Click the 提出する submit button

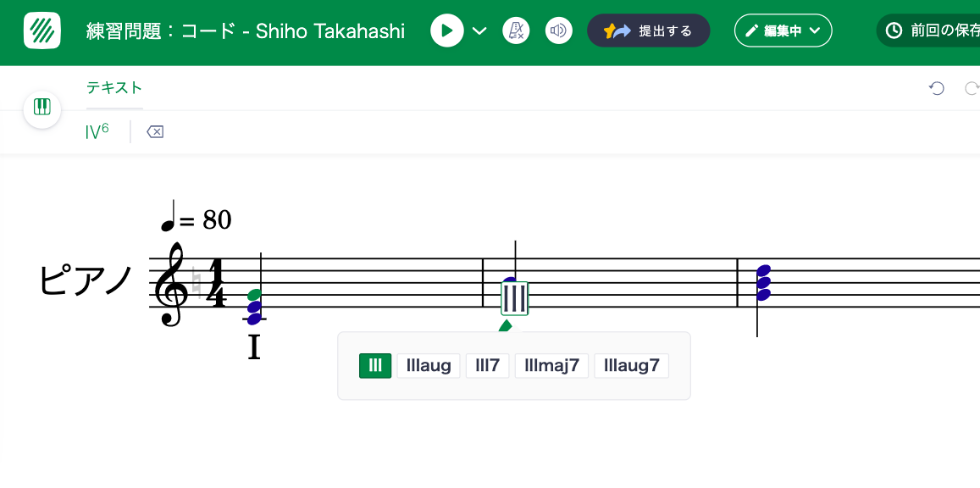coord(648,31)
